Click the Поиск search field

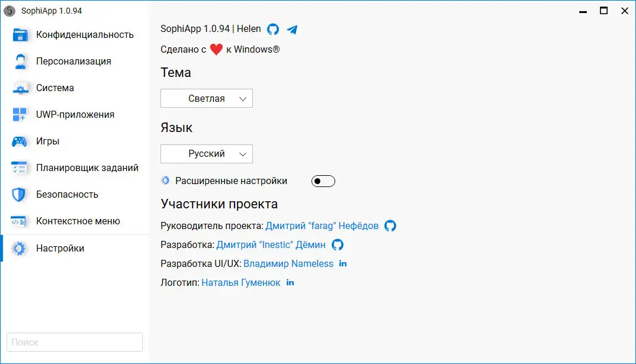pos(75,342)
